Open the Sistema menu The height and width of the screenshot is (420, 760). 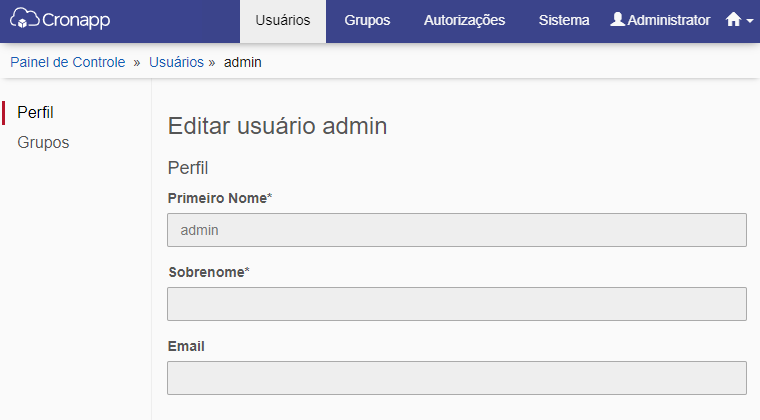(564, 20)
